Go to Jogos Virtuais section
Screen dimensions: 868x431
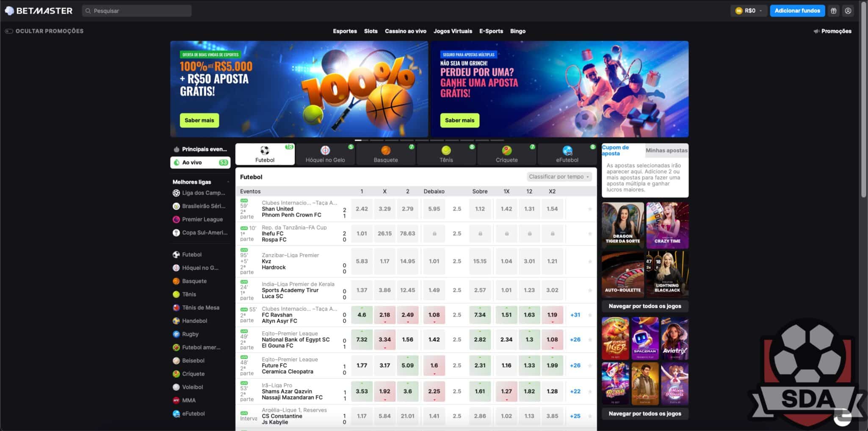[453, 31]
